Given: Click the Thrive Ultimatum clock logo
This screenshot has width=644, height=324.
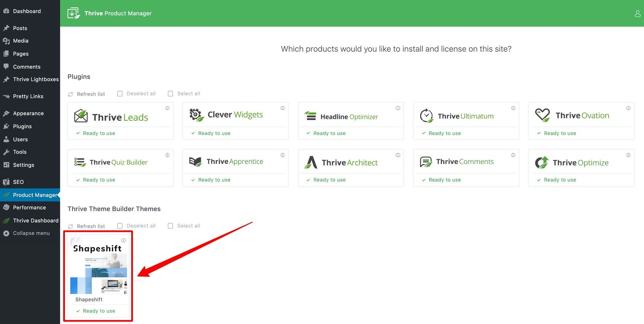Looking at the screenshot, I should coord(426,116).
